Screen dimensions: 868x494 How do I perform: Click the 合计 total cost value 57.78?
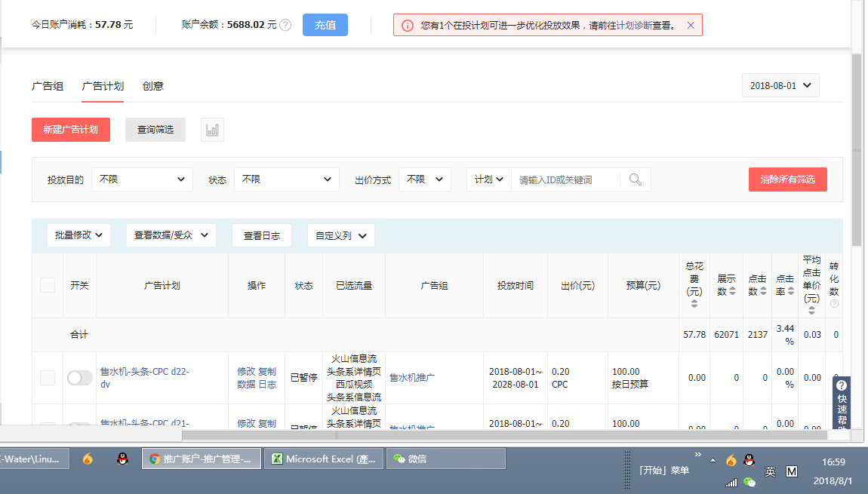[694, 335]
